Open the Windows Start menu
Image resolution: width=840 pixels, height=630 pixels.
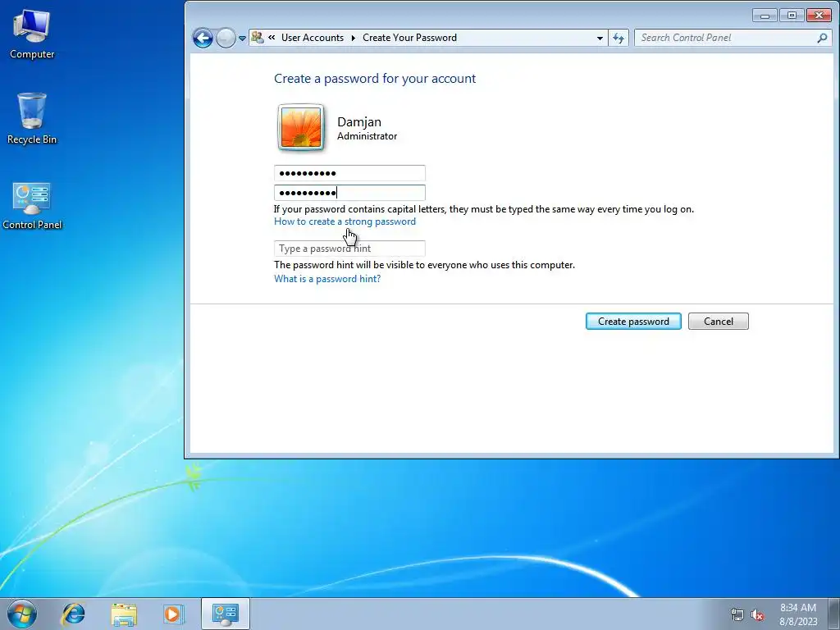pyautogui.click(x=22, y=614)
